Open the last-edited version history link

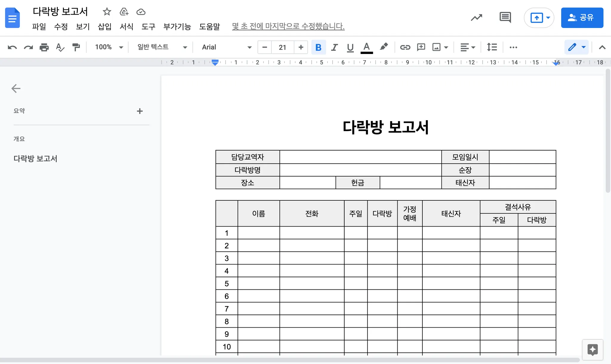click(288, 26)
